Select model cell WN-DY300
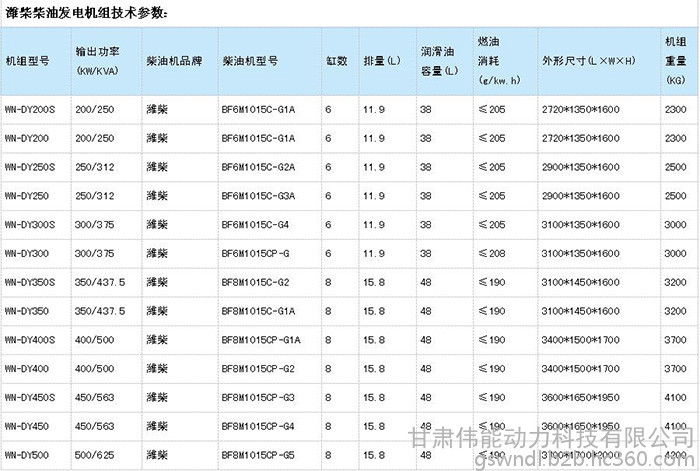Image resolution: width=700 pixels, height=471 pixels. 27,254
